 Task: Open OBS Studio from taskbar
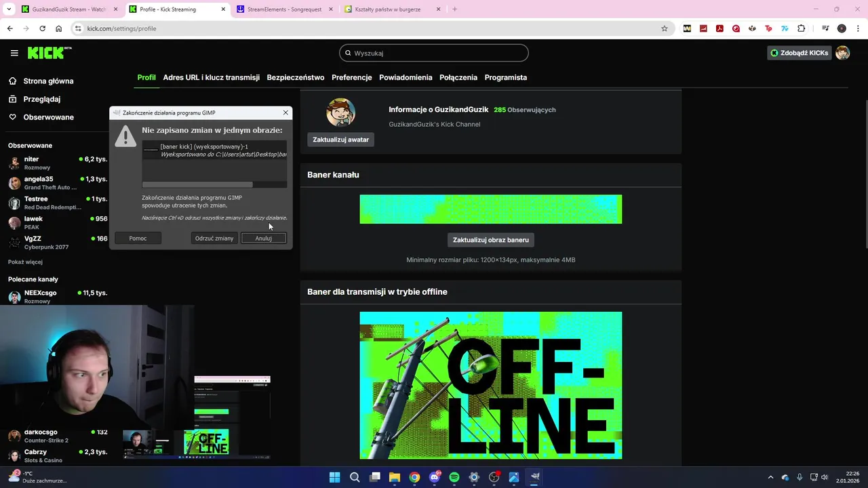click(x=494, y=477)
